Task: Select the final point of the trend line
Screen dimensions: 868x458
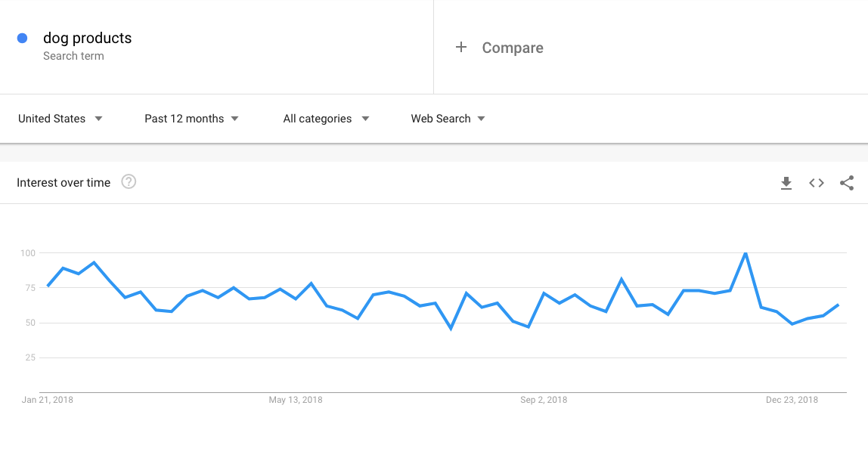Action: click(x=839, y=305)
